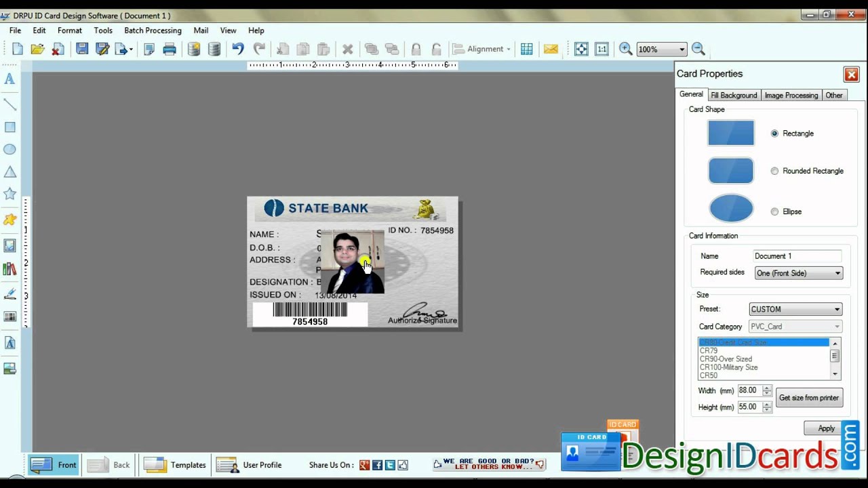Click the unlock icon in toolbar
This screenshot has height=488, width=868.
coord(437,49)
